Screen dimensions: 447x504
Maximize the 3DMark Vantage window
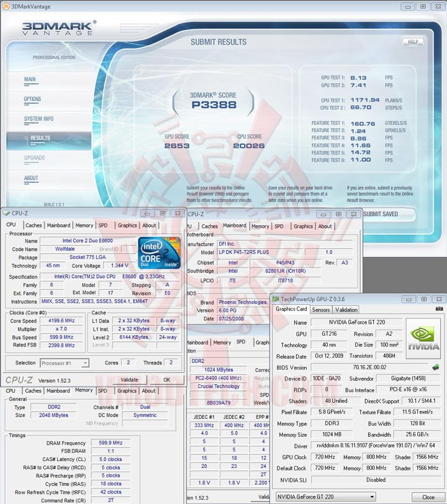[x=423, y=6]
